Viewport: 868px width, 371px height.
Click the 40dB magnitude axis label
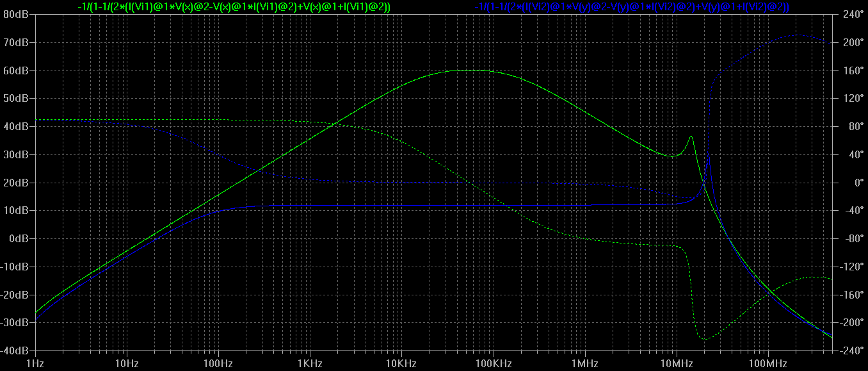(15, 126)
